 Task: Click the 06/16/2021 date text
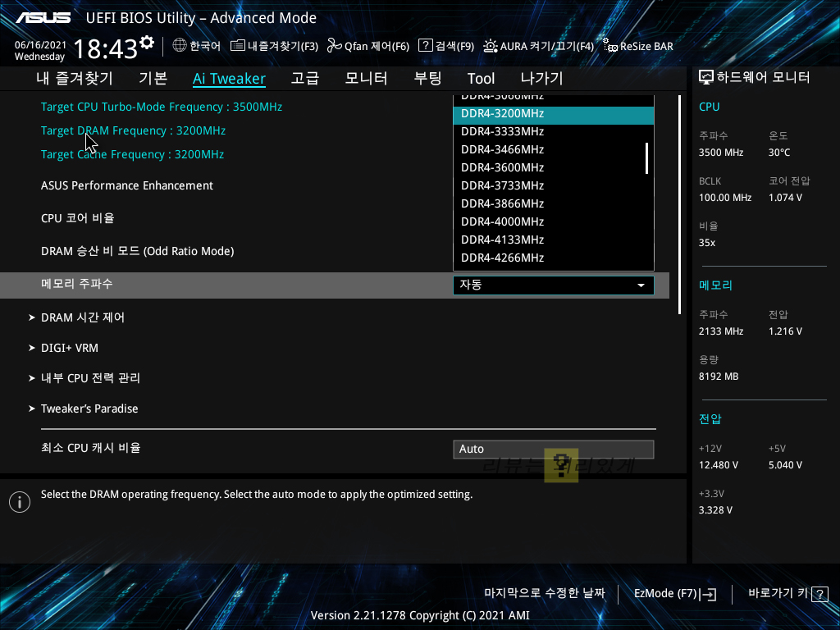pyautogui.click(x=40, y=45)
